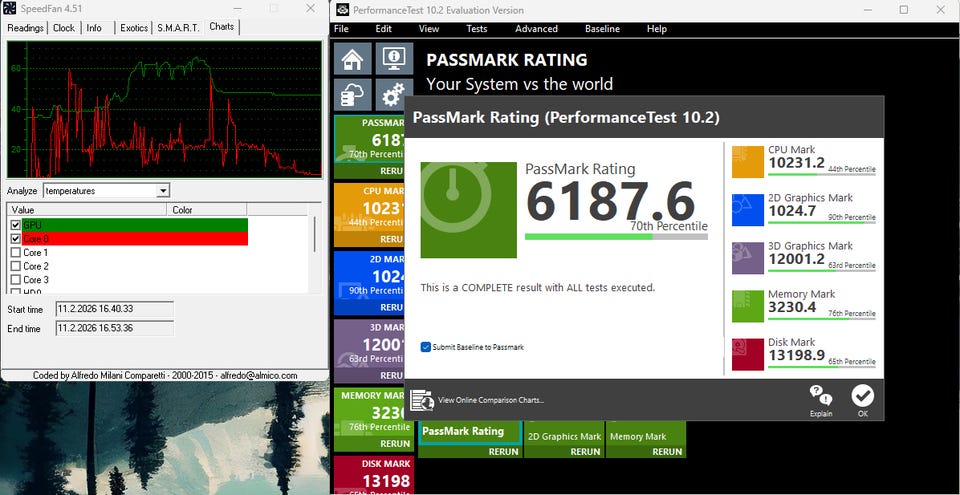The height and width of the screenshot is (495, 960).
Task: Switch to SpeedFan S.M.A.R.T. tab
Action: (x=178, y=28)
